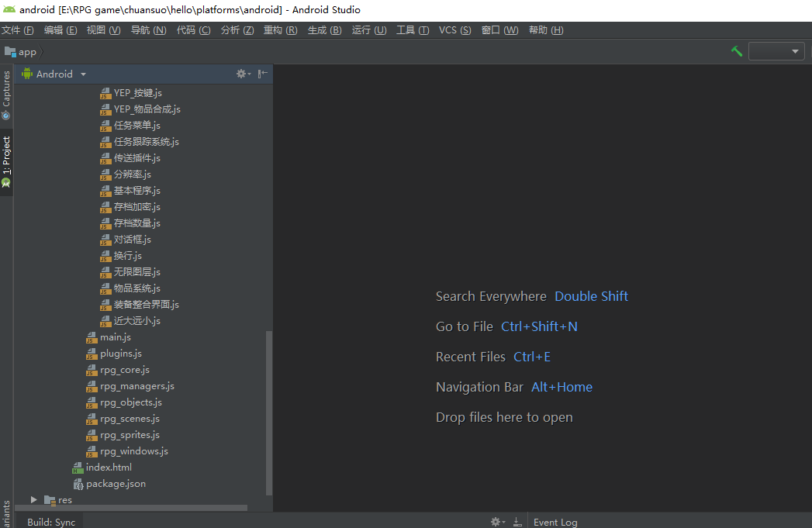The width and height of the screenshot is (812, 528).
Task: Open the 文件 (F) menu
Action: pos(18,30)
